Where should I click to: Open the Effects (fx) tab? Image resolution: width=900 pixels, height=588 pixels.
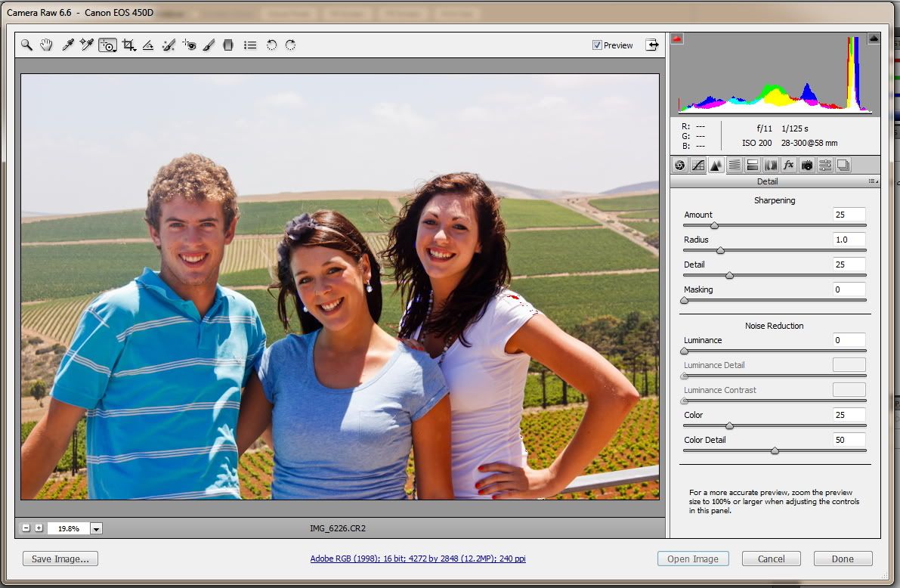[789, 165]
